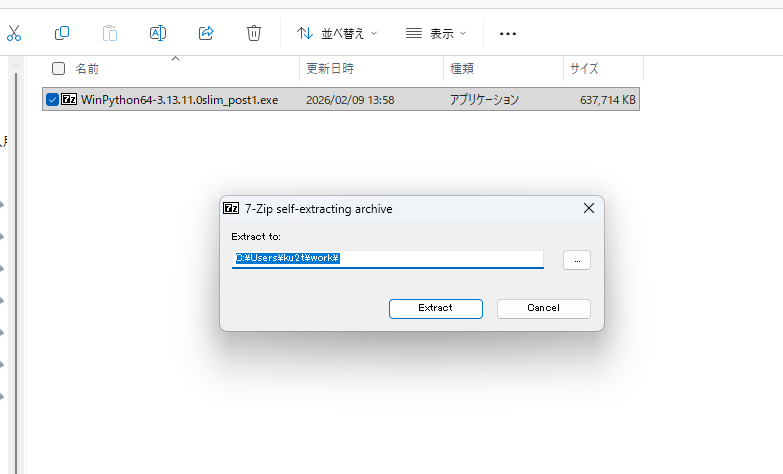The width and height of the screenshot is (783, 474).
Task: Click the browse '...' button in the dialog
Action: 577,260
